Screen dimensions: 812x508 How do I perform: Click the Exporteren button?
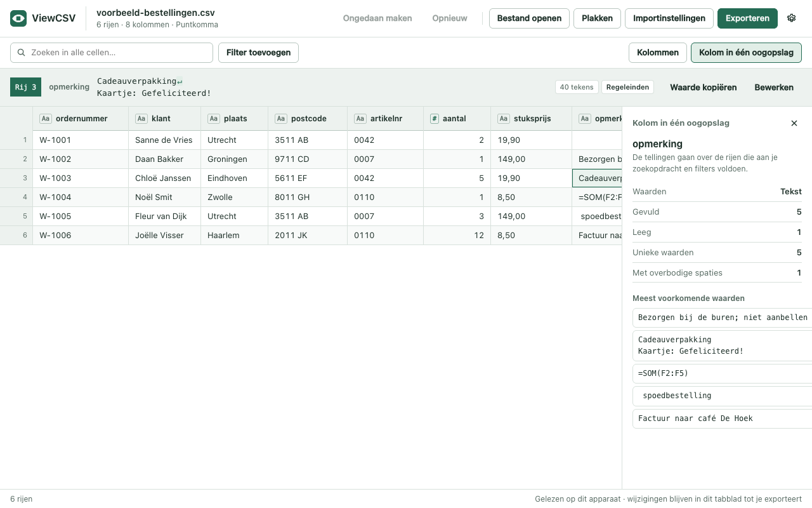[x=748, y=18]
